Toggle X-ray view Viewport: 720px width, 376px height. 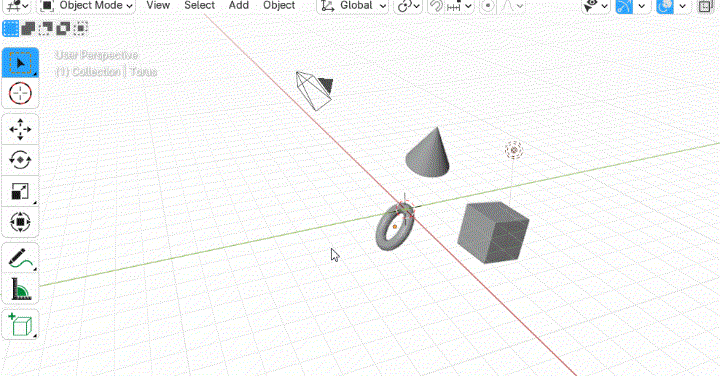705,6
